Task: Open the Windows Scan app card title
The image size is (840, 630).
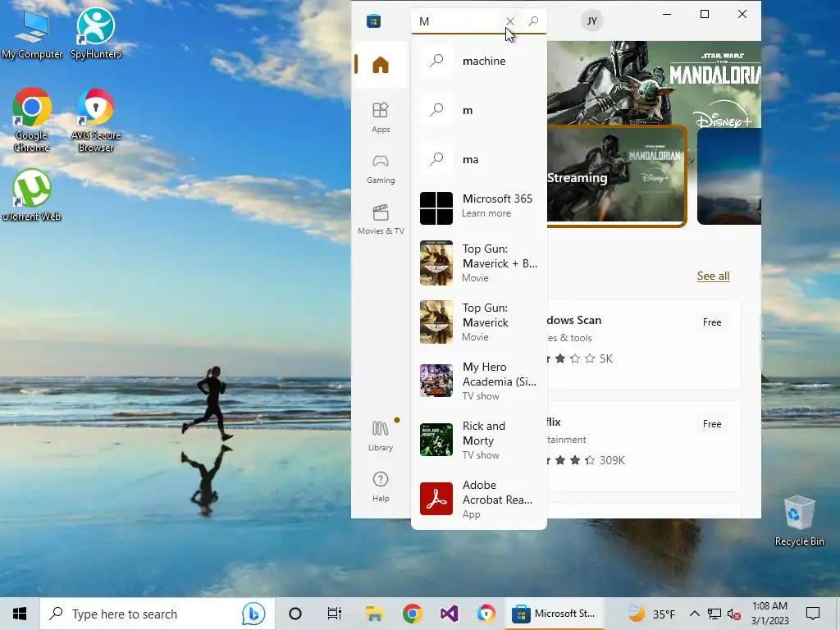Action: tap(573, 320)
